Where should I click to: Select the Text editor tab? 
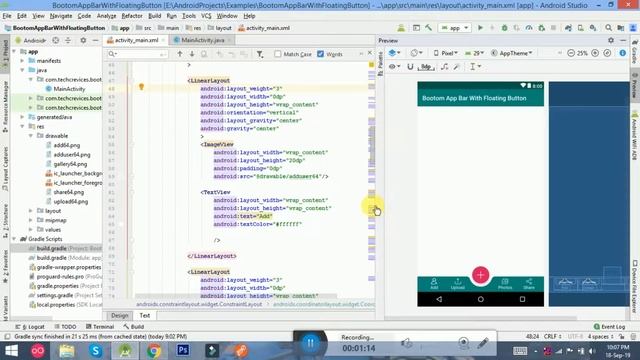tap(144, 316)
